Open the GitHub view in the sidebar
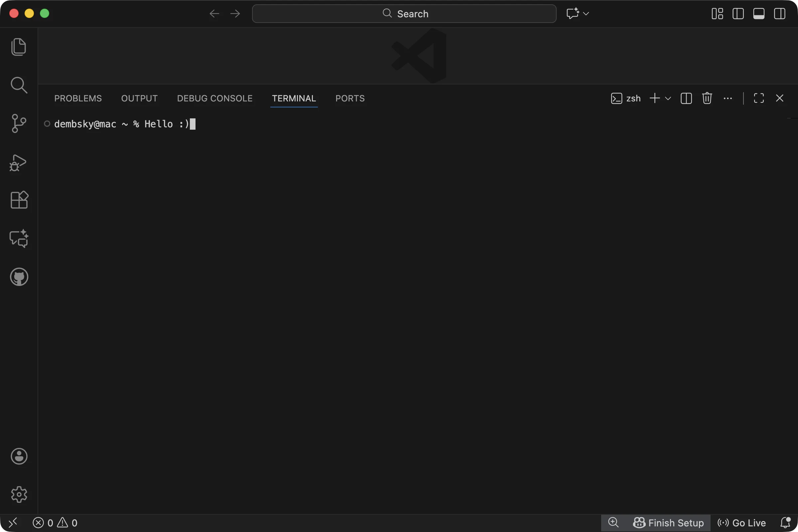798x532 pixels. (19, 277)
